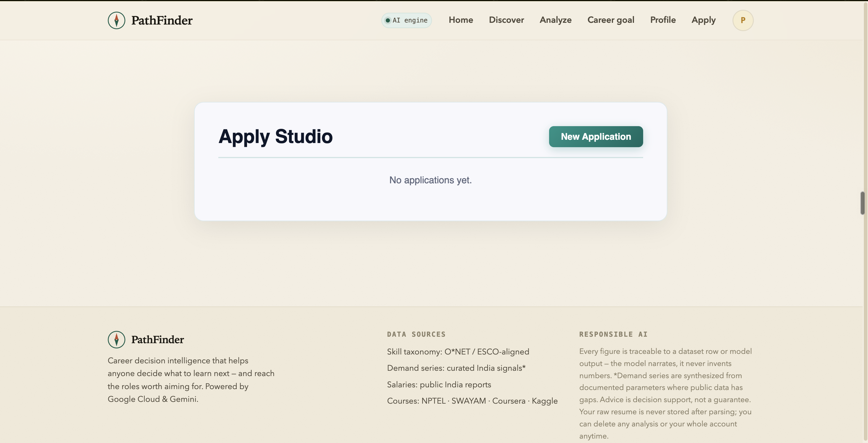868x443 pixels.
Task: Click the AI engine status pill
Action: [x=406, y=20]
